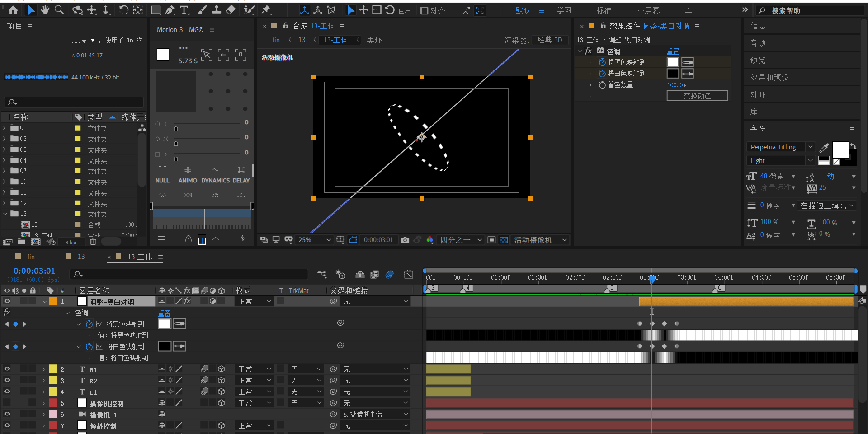Select the Rotation tool

123,10
